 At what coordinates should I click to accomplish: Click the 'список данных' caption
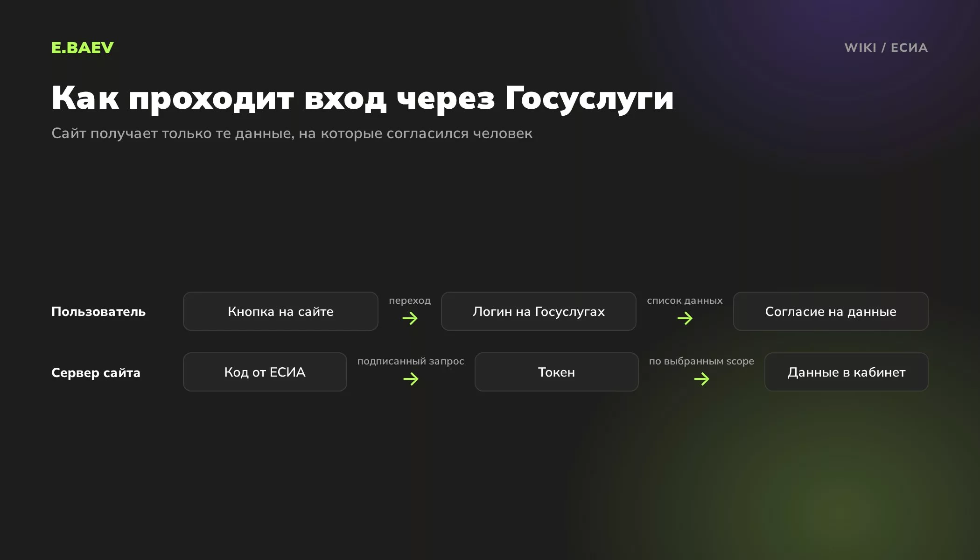(x=685, y=301)
